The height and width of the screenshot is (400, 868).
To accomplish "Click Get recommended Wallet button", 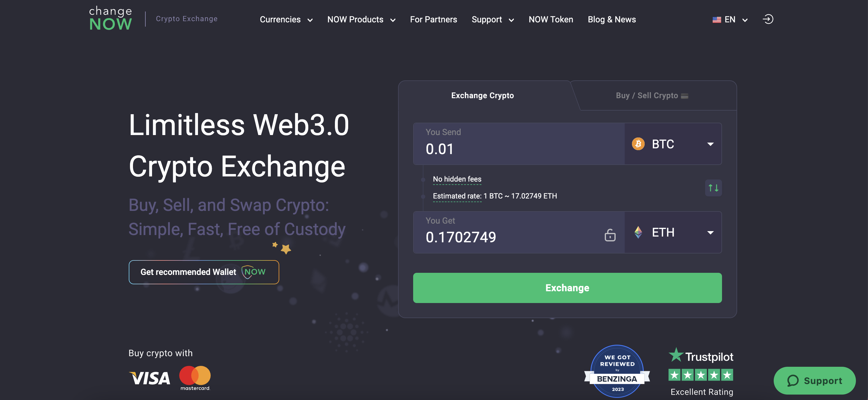I will click(203, 272).
